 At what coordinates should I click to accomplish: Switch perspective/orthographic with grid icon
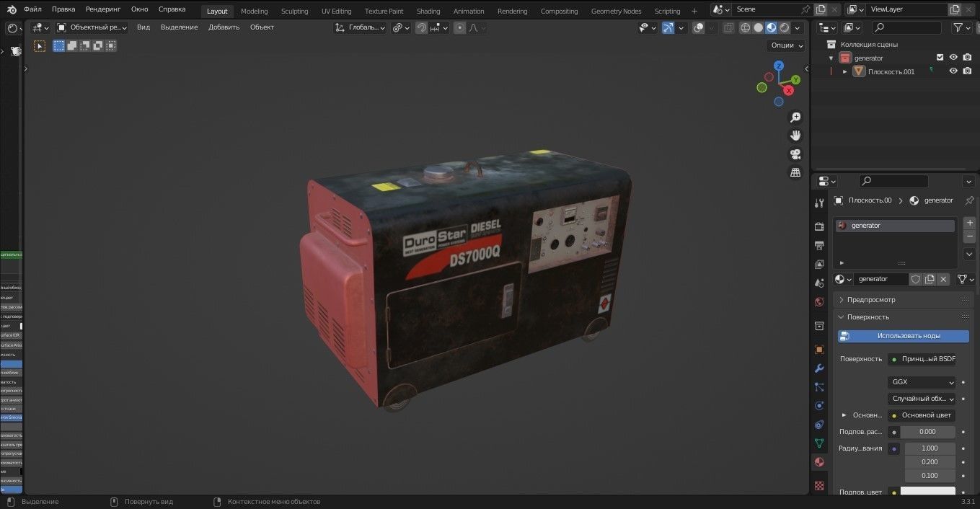point(795,172)
